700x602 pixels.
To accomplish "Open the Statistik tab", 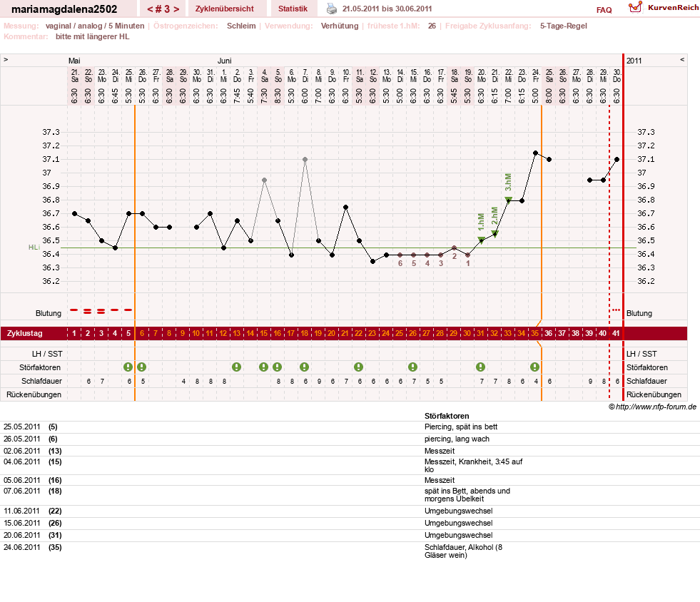I will click(x=293, y=9).
